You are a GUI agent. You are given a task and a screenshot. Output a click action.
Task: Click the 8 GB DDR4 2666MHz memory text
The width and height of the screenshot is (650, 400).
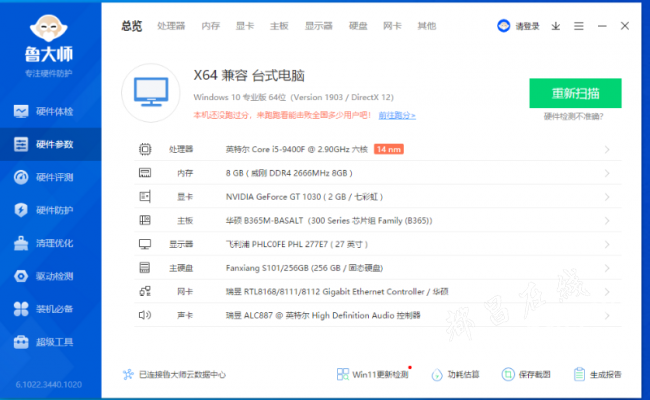(289, 173)
